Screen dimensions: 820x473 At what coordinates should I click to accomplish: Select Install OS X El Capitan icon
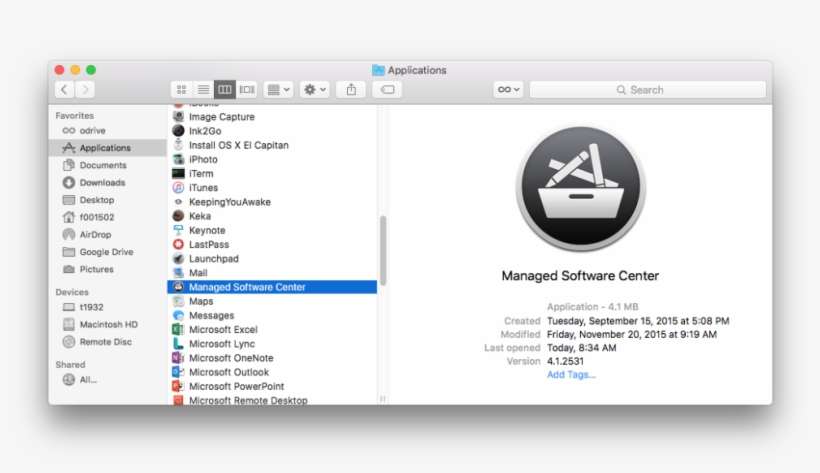click(178, 145)
